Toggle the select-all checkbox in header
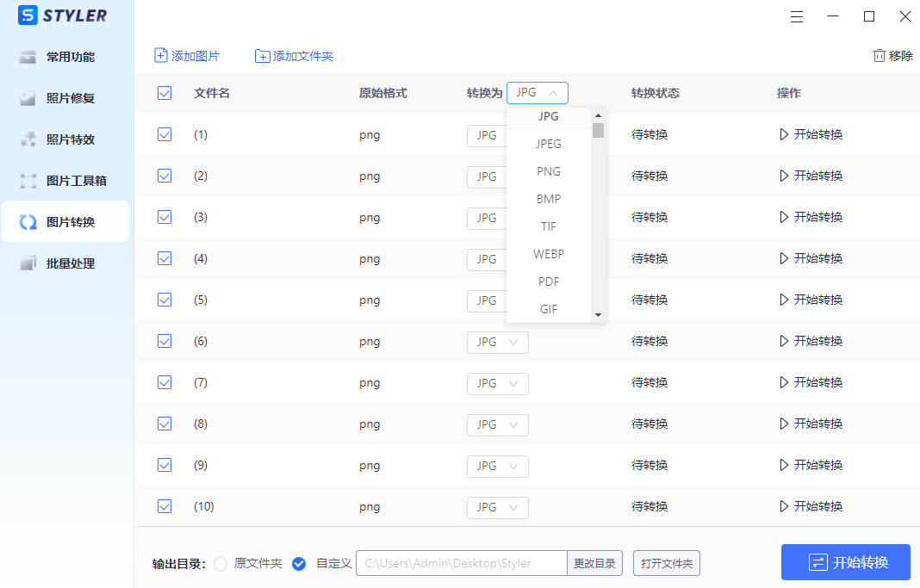 [x=165, y=93]
